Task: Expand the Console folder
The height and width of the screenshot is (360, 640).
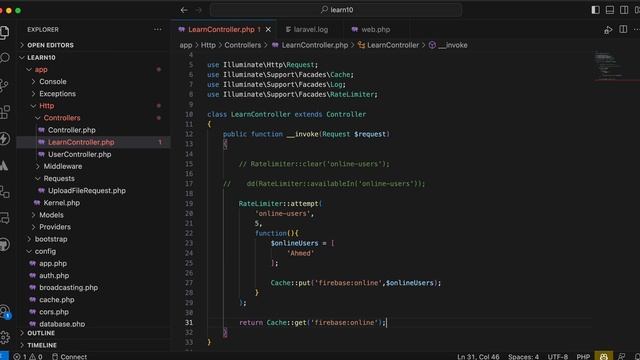Action: [53, 82]
